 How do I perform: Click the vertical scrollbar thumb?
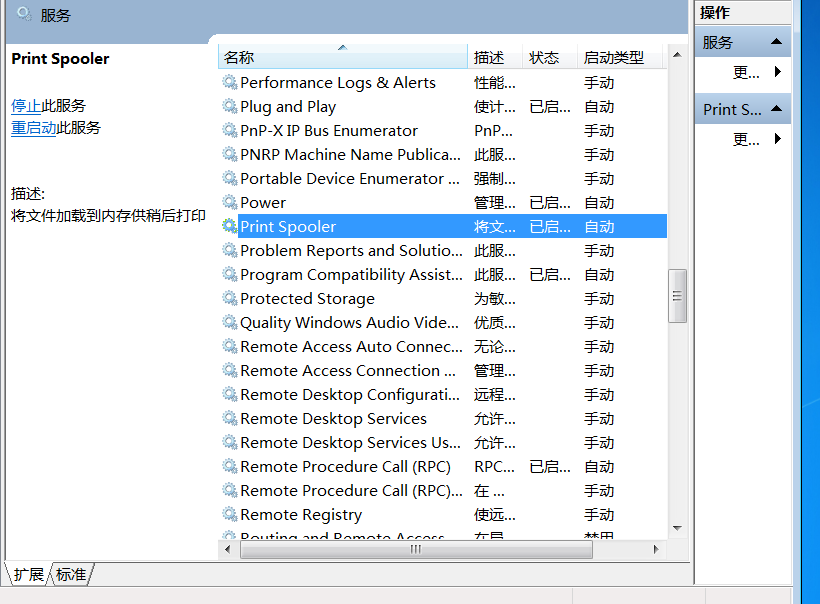pyautogui.click(x=677, y=296)
